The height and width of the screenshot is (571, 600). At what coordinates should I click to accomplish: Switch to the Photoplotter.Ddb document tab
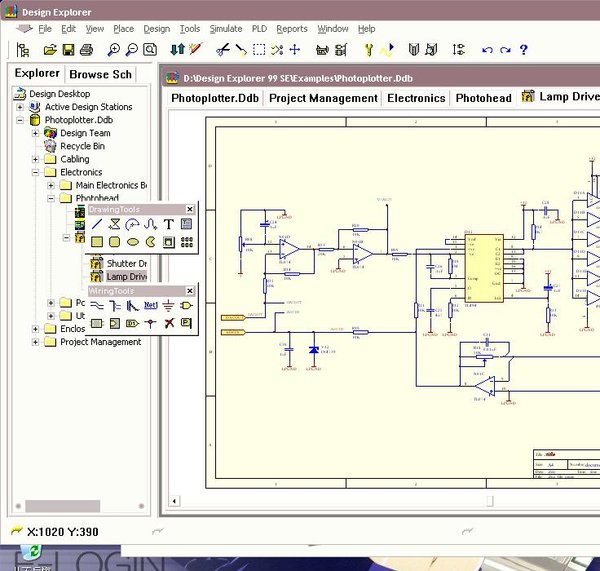(215, 98)
